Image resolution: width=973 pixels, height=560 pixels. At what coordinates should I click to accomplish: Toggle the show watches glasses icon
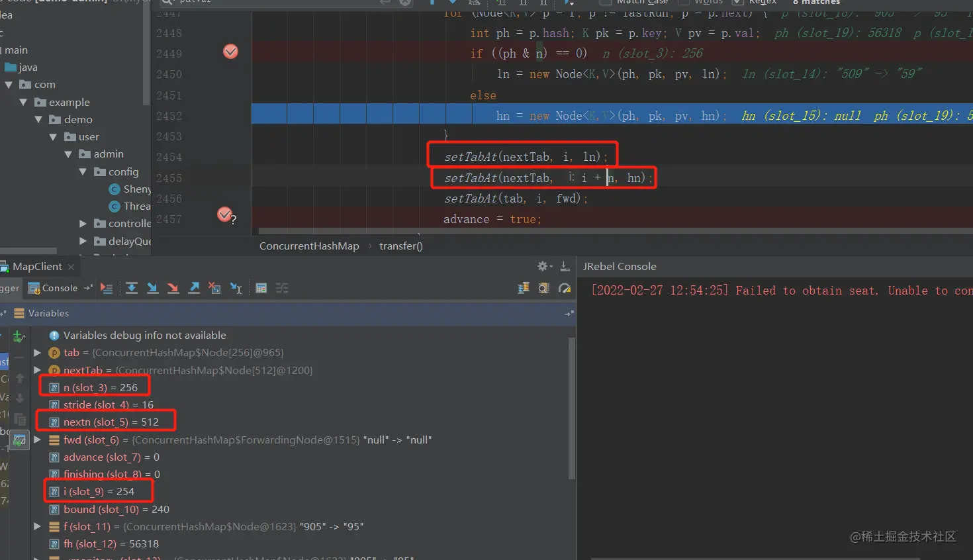click(x=20, y=440)
